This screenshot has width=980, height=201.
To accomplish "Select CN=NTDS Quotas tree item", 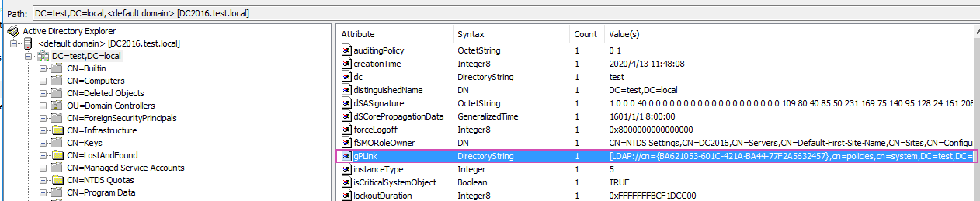I will coord(100,180).
